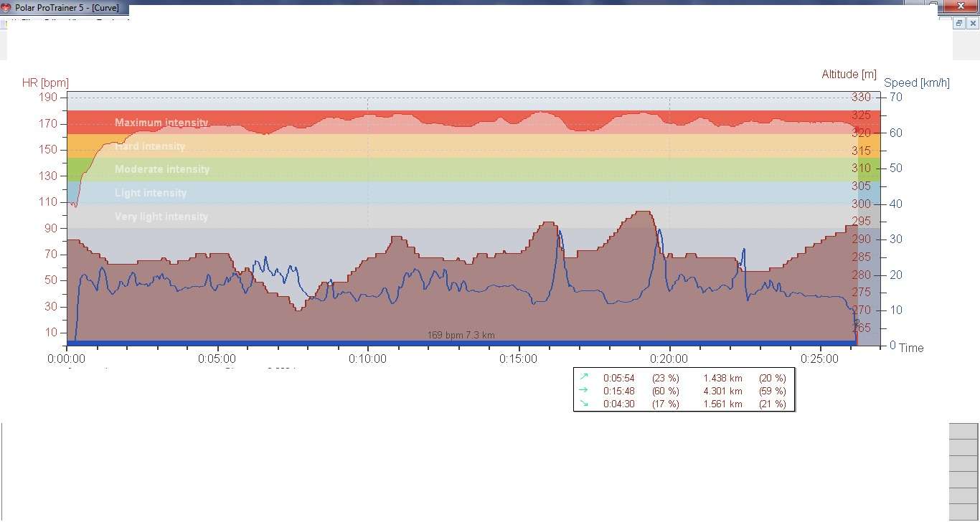The width and height of the screenshot is (980, 522).
Task: Click the 0:10:00 time axis tick
Action: click(x=368, y=359)
